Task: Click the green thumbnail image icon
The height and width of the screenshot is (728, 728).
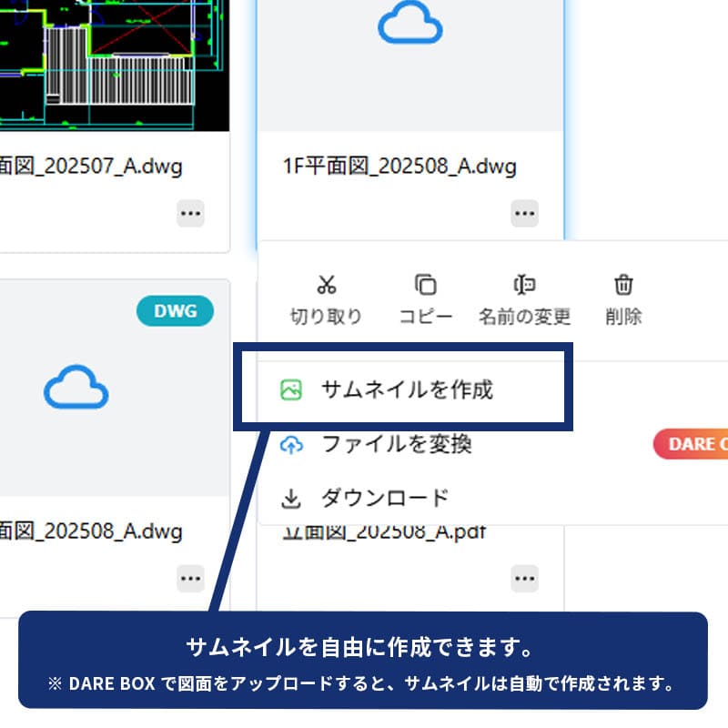Action: click(291, 390)
